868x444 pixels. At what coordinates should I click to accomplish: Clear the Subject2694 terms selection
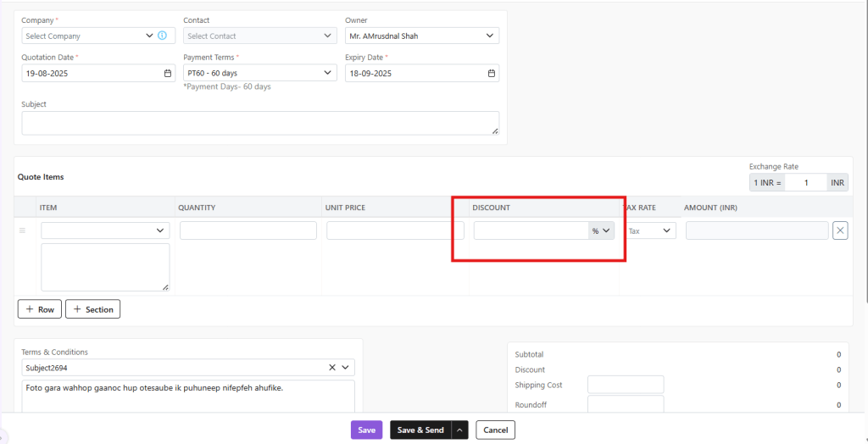coord(332,368)
